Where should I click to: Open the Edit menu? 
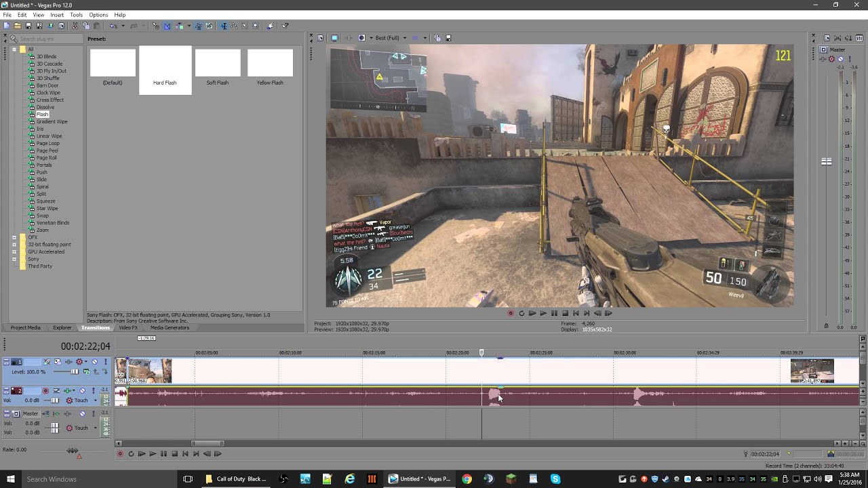click(22, 15)
